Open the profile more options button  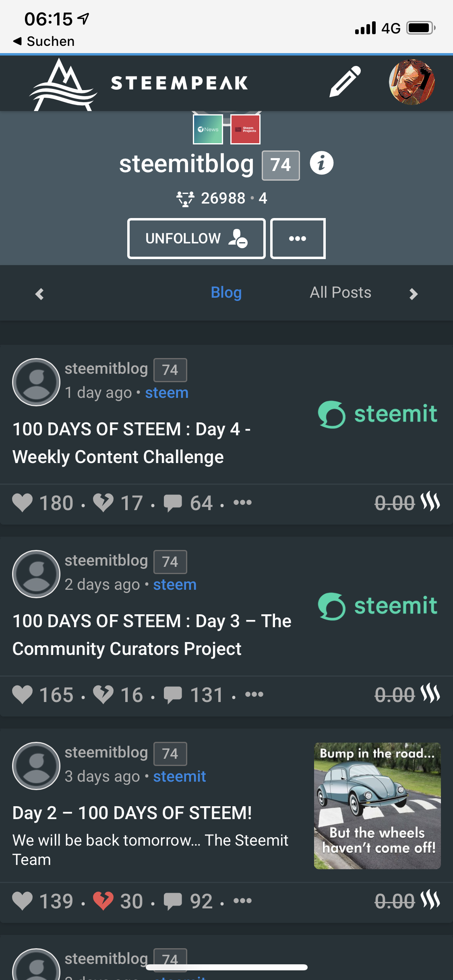pyautogui.click(x=298, y=239)
